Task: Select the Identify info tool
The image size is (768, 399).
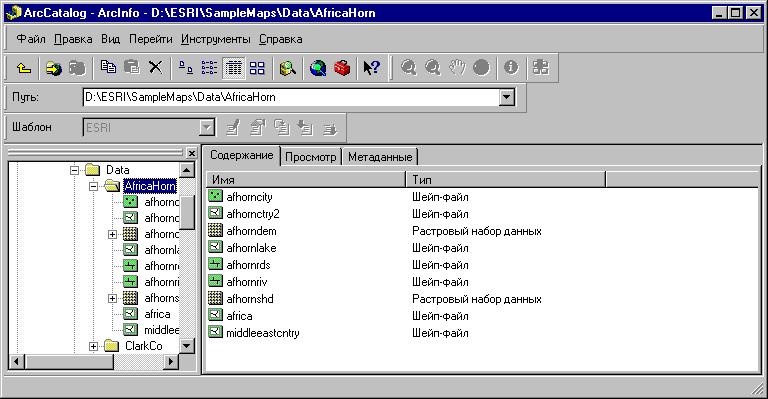Action: point(511,67)
